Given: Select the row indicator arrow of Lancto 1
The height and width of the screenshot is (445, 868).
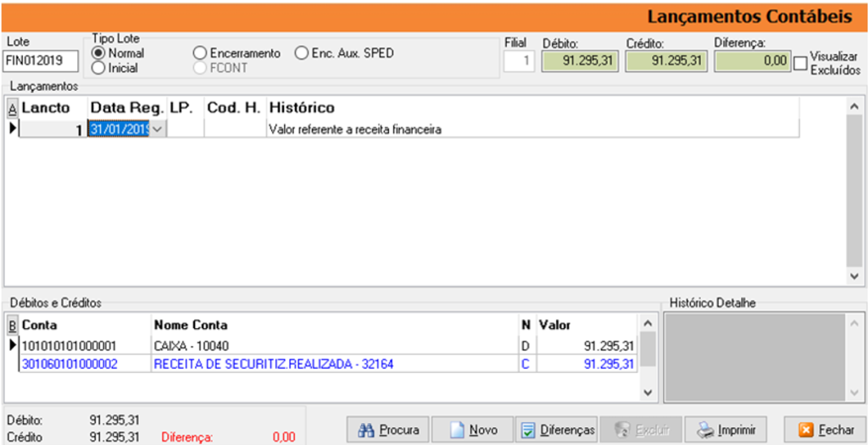Looking at the screenshot, I should 14,128.
